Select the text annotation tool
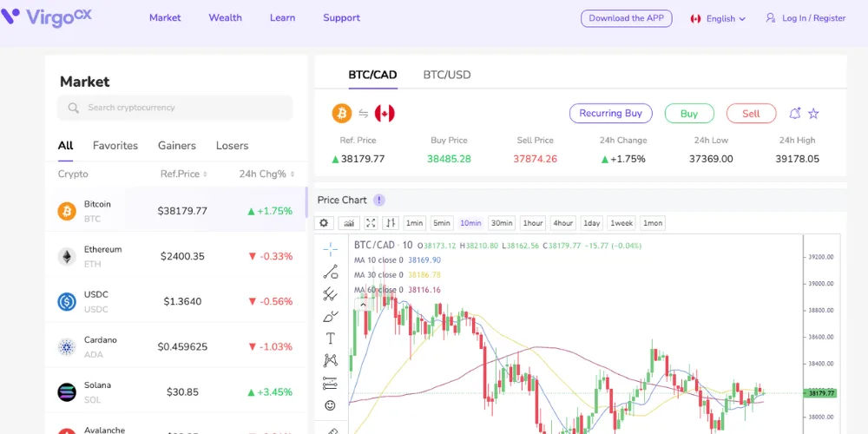 point(330,339)
